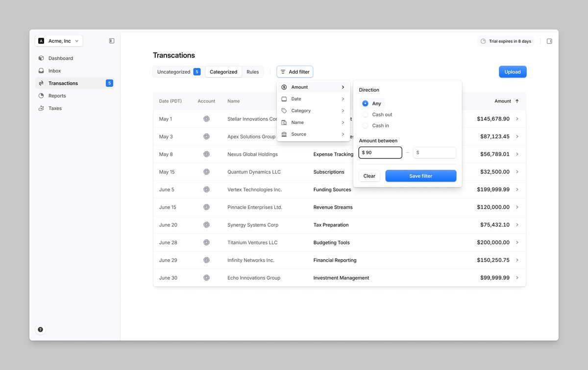
Task: Expand the Name filter submenu chevron
Action: click(x=343, y=123)
